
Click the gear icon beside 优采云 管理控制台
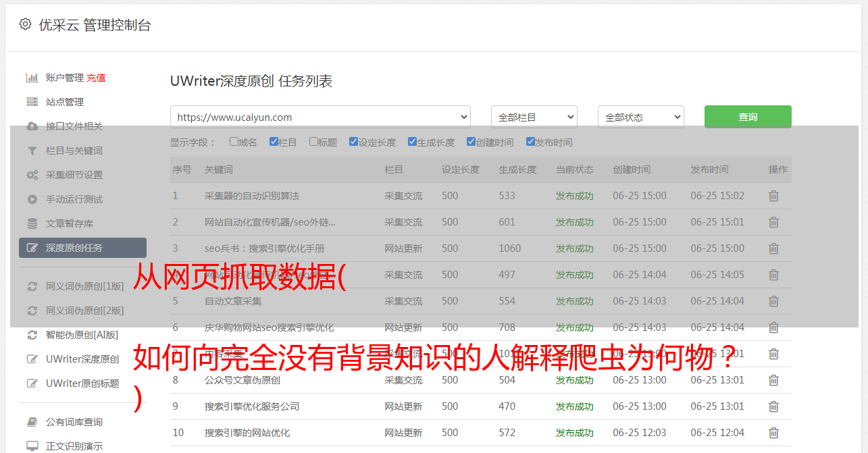25,24
